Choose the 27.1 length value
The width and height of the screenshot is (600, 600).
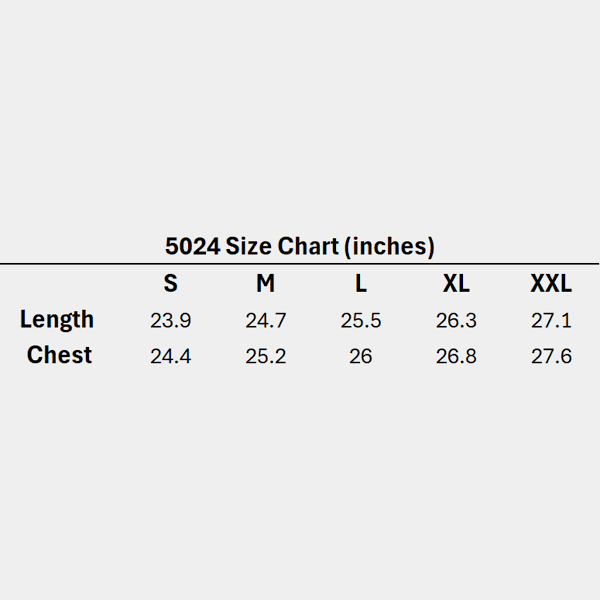tap(551, 321)
